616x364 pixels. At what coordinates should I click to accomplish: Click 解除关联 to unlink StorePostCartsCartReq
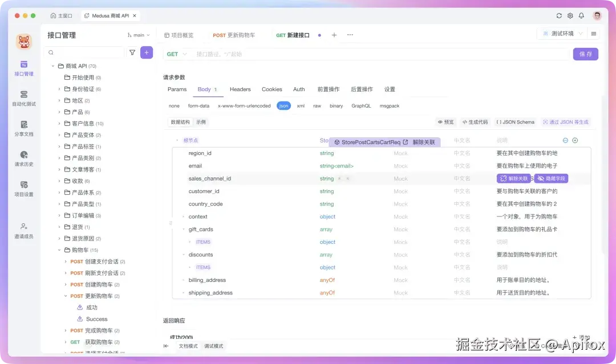click(424, 141)
